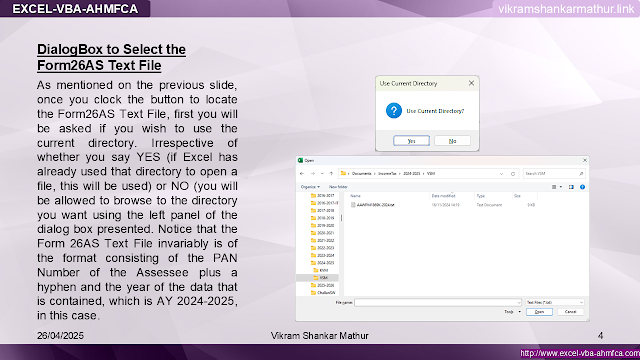Click the Excel icon in Open dialog title
This screenshot has height=360, width=640.
pyautogui.click(x=300, y=160)
